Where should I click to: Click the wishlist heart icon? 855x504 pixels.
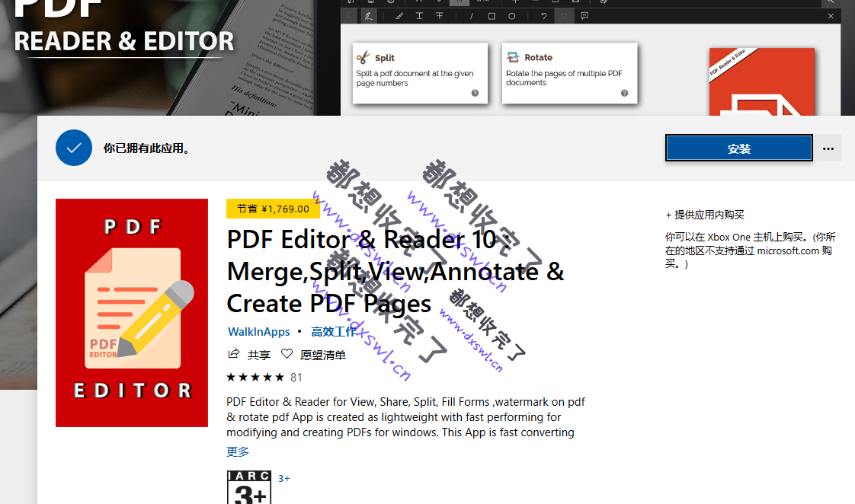tap(287, 354)
